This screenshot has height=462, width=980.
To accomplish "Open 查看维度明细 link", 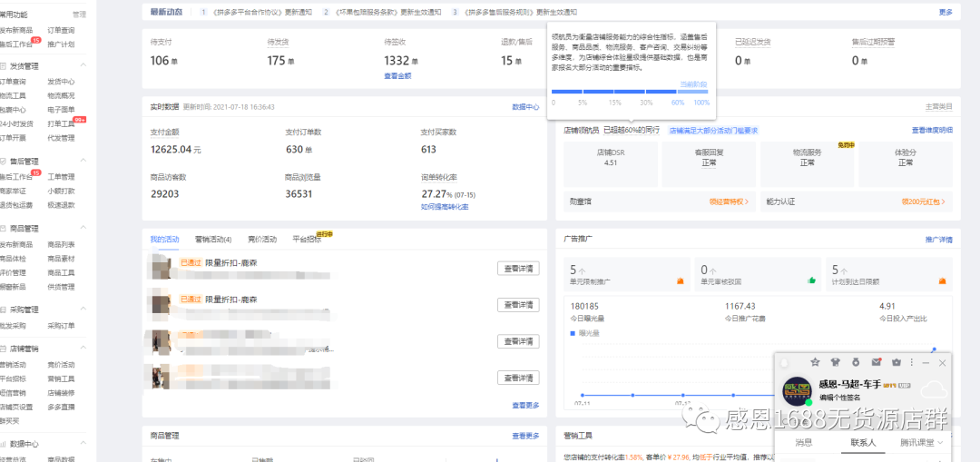I will 932,130.
